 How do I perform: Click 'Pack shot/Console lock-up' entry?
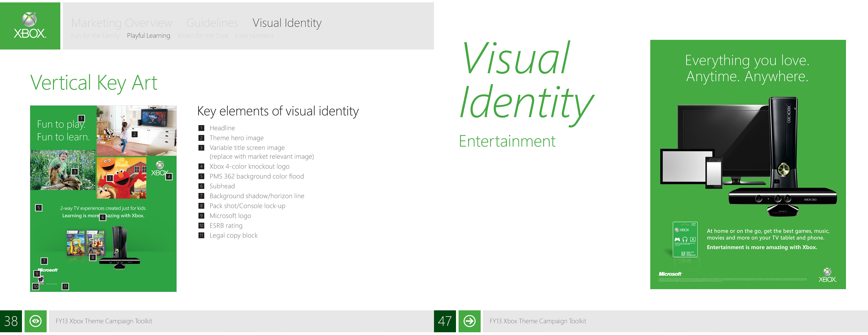pos(247,206)
